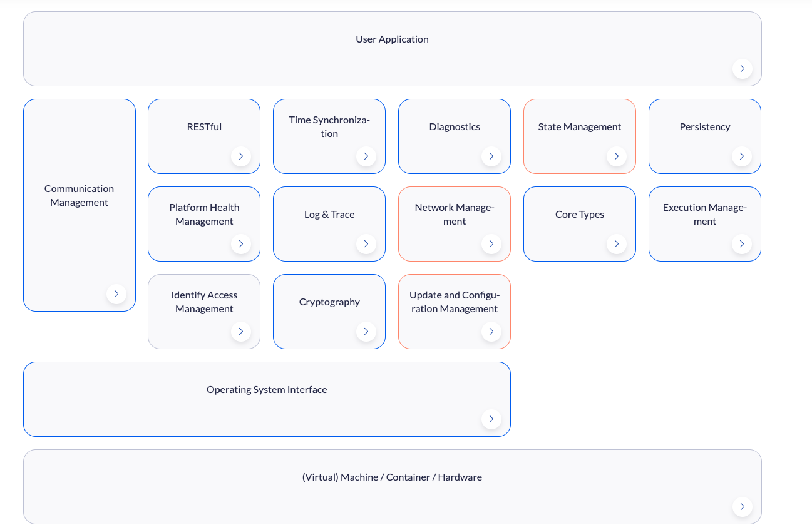Open Log & Trace arrow icon
The height and width of the screenshot is (530, 812).
tap(366, 244)
